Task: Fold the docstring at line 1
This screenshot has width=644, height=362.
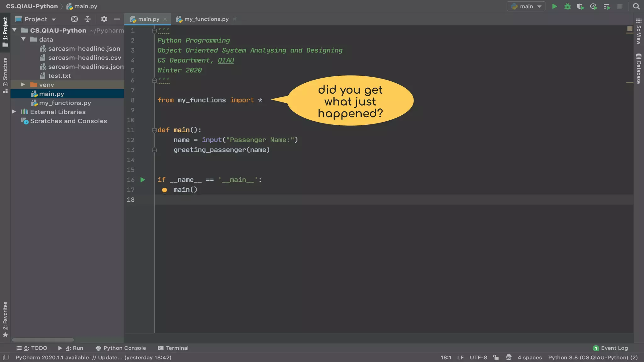Action: point(154,30)
